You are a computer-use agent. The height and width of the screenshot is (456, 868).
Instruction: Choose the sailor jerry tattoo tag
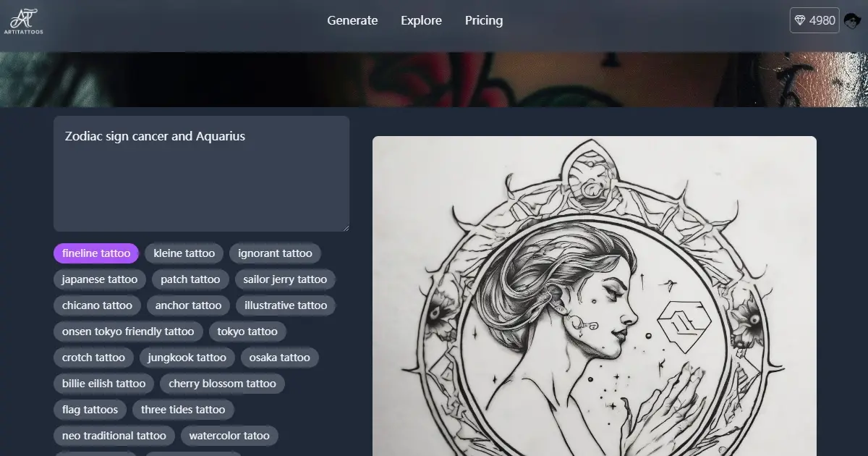(x=286, y=279)
